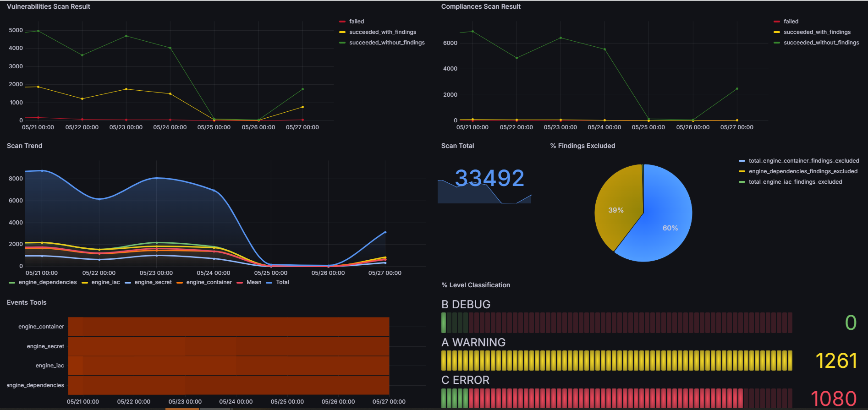Screen dimensions: 868x410
Task: Click the ERROR value 1080
Action: pyautogui.click(x=834, y=399)
